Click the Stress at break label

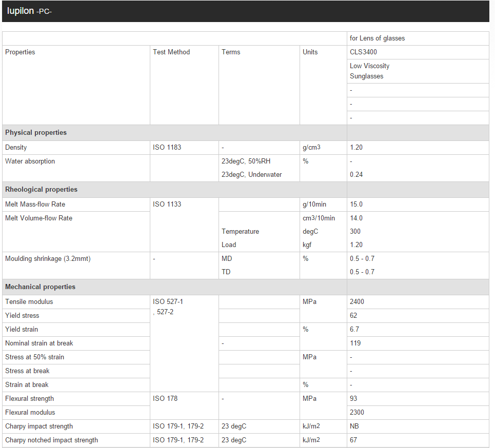click(28, 371)
